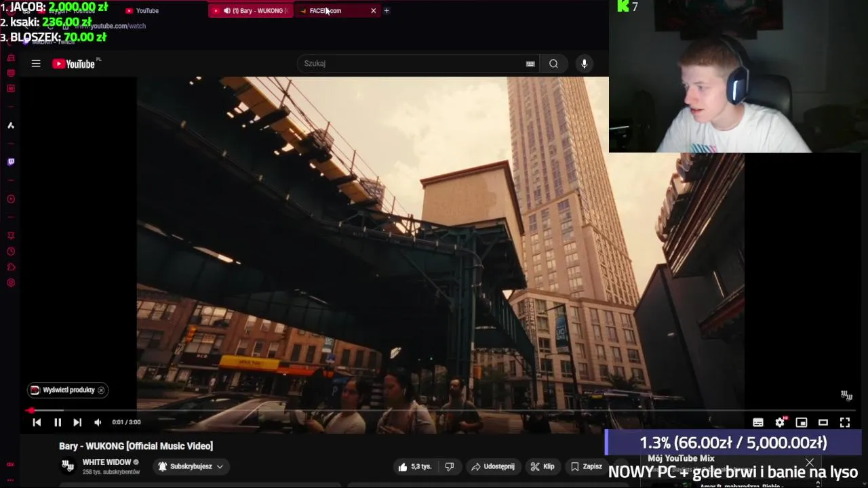Skip to the previous video
This screenshot has height=488, width=868.
(x=37, y=422)
